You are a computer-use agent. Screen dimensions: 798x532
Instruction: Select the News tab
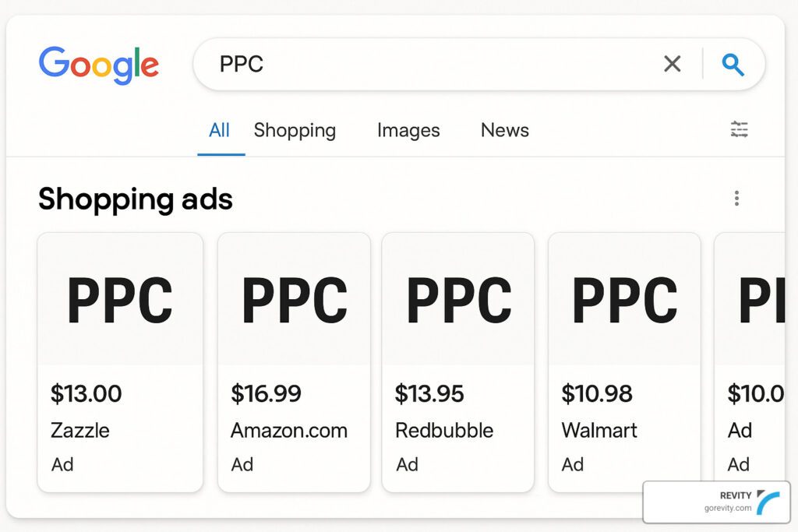tap(504, 130)
